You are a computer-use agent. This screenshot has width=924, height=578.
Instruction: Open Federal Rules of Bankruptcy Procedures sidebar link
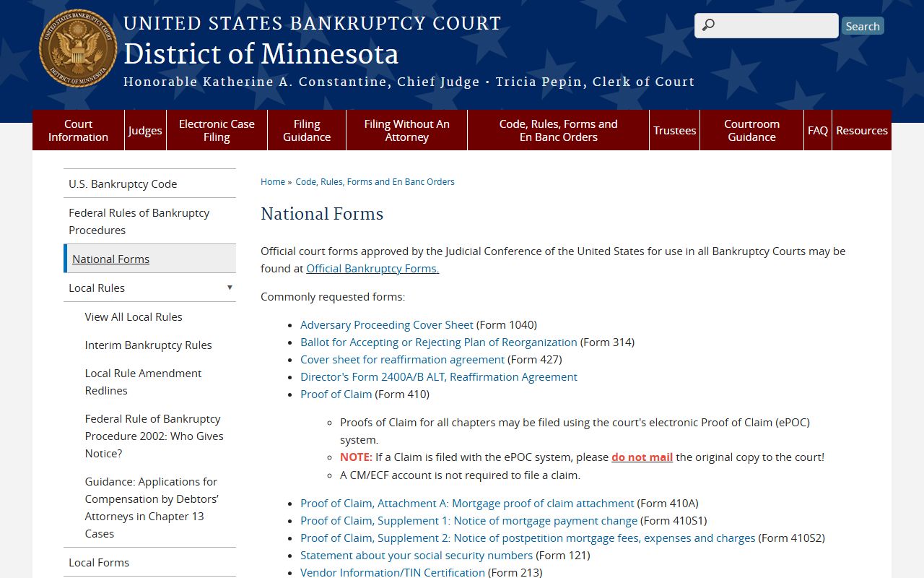click(x=149, y=221)
